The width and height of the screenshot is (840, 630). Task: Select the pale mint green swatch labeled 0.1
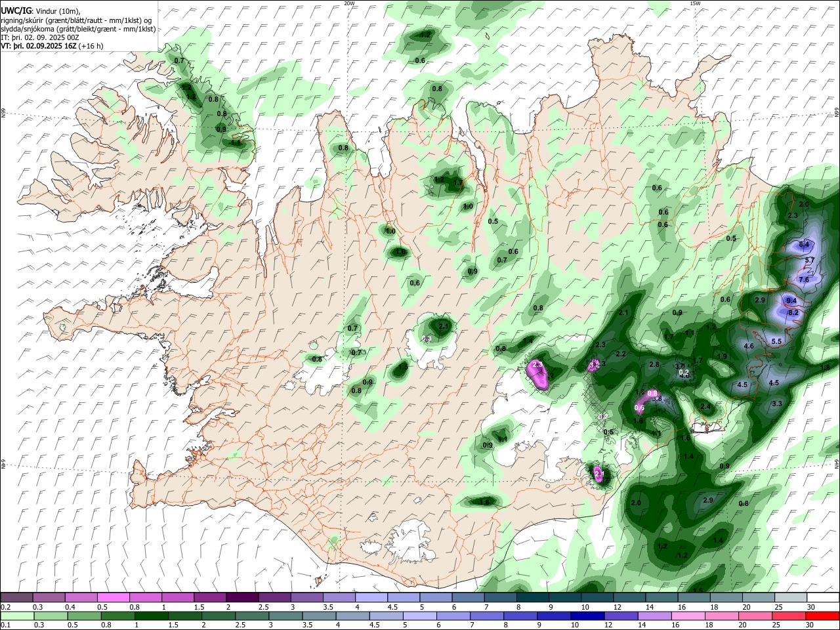(x=17, y=616)
